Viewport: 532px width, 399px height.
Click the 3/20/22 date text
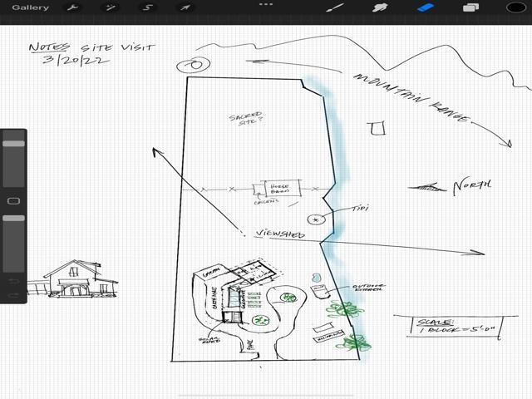click(76, 61)
